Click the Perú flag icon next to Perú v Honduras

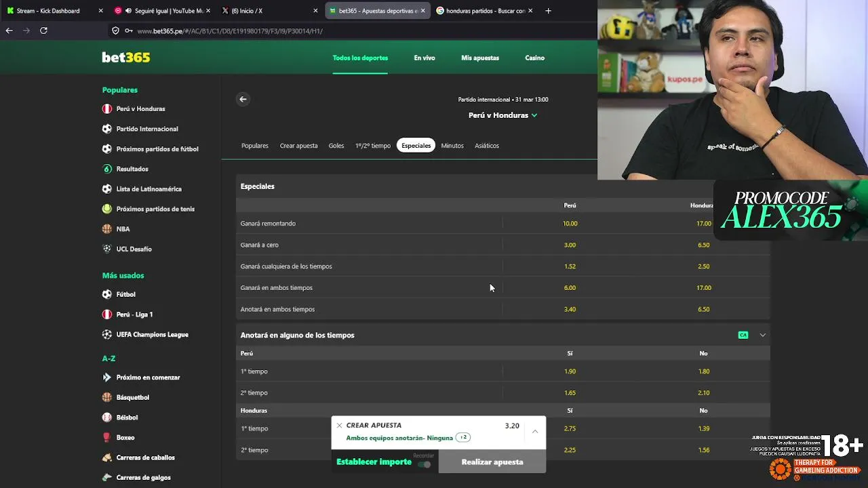[x=106, y=108]
